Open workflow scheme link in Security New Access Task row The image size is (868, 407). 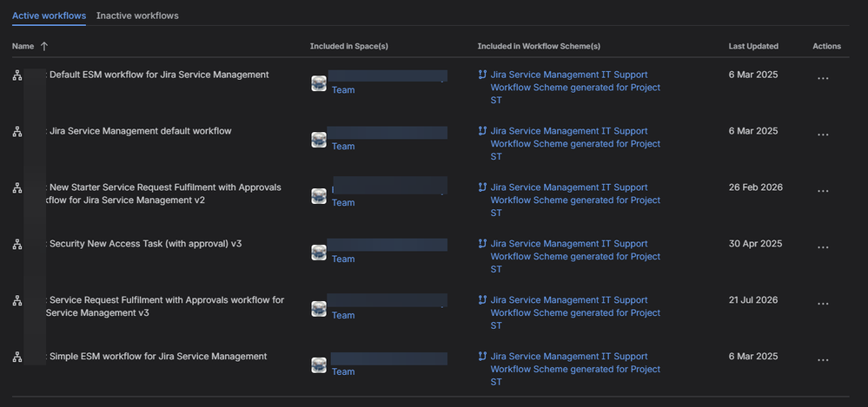pyautogui.click(x=576, y=257)
